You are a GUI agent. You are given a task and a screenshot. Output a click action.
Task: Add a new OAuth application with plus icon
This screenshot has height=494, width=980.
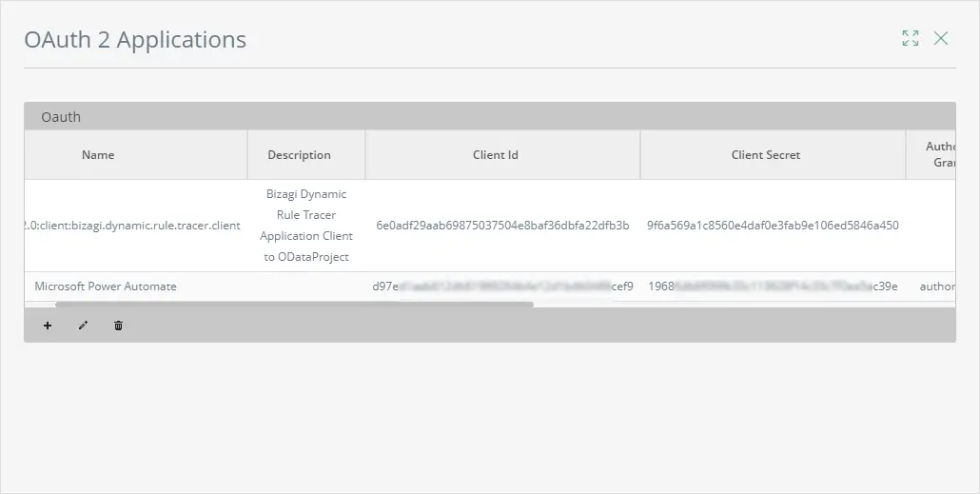point(48,326)
